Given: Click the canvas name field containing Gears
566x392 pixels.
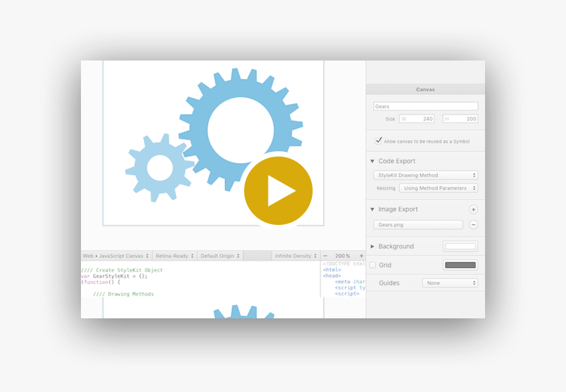Looking at the screenshot, I should coord(425,107).
